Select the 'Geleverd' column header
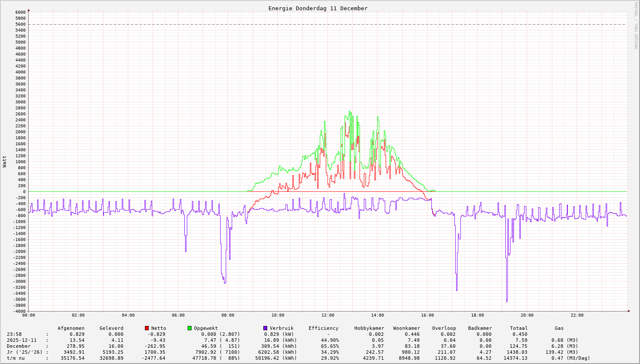640x364 pixels. point(111,328)
